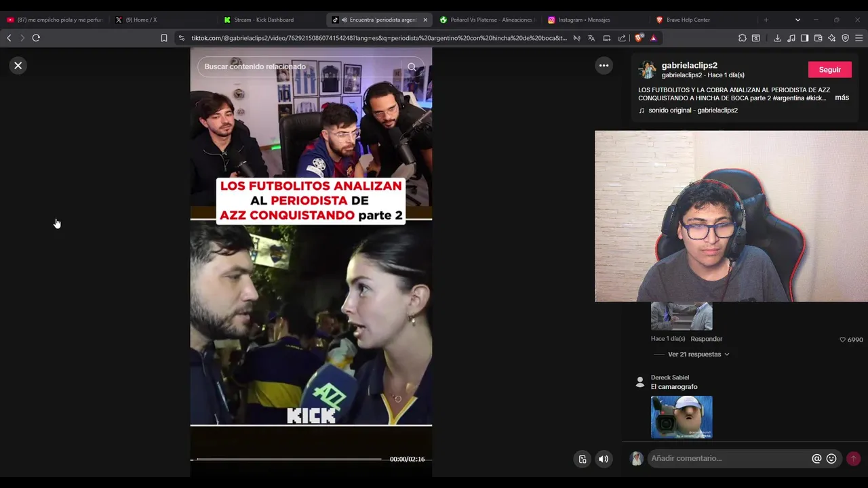Close the active TikTok tab
Screen dimensions: 868x488
(425, 20)
